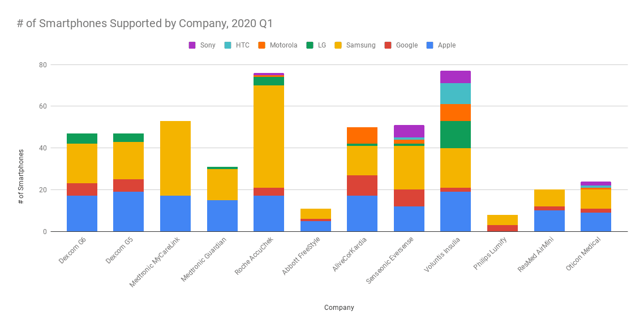The image size is (644, 328).
Task: Click the Google segment of Philips Lumify bar
Action: click(503, 228)
